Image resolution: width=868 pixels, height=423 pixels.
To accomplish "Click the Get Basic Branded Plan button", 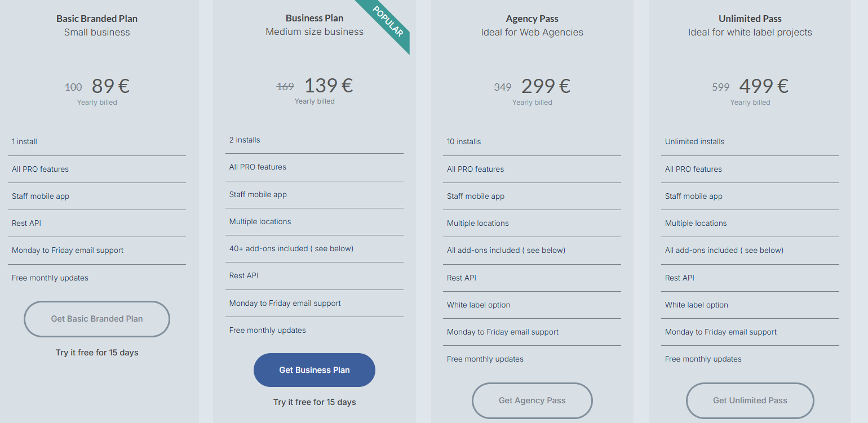I will click(x=97, y=319).
